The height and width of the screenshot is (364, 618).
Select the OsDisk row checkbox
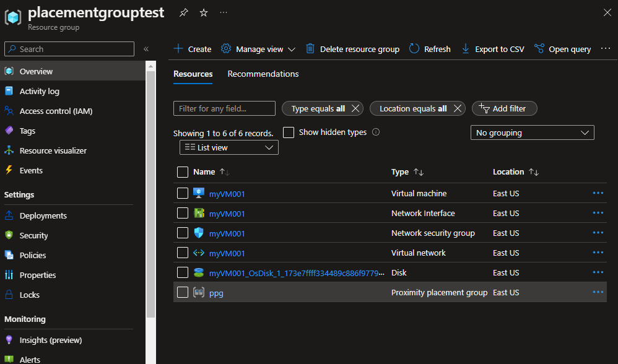[x=183, y=272]
